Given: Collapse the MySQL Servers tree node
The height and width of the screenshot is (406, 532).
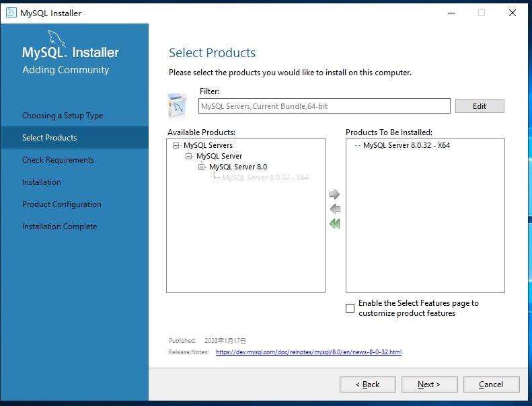Looking at the screenshot, I should 176,145.
